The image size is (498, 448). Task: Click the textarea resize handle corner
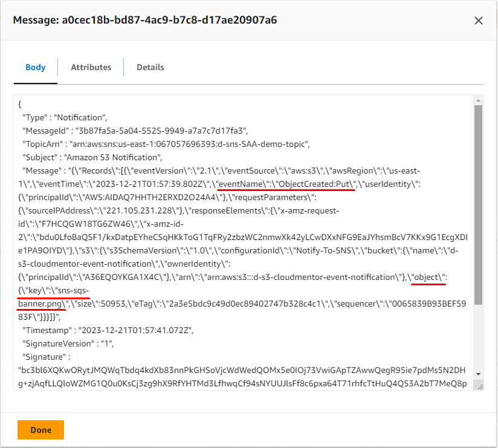pos(479,386)
